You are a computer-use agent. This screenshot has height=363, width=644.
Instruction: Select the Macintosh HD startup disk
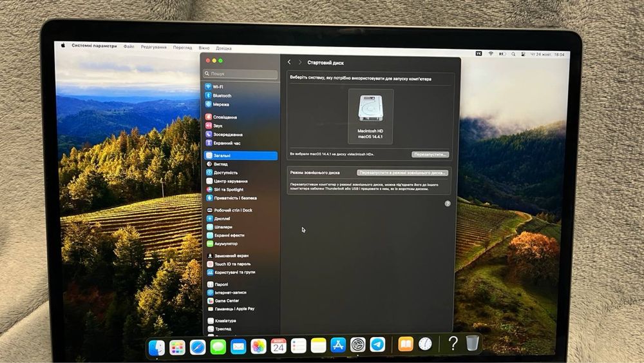[x=370, y=117]
